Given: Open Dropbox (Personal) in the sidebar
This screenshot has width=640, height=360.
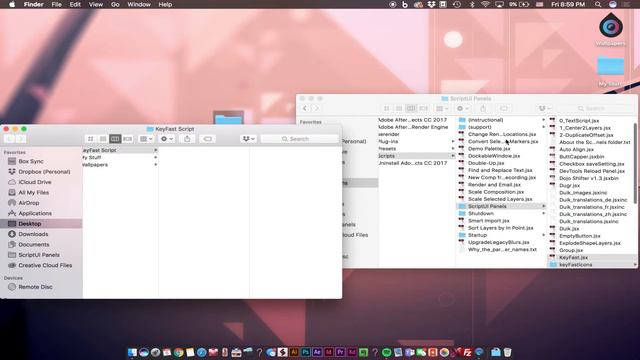Looking at the screenshot, I should (x=44, y=172).
